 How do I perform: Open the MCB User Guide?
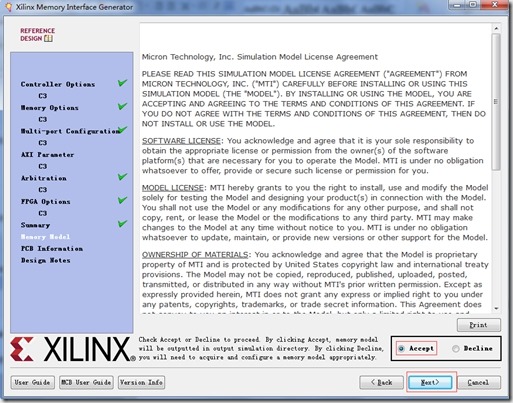(86, 382)
